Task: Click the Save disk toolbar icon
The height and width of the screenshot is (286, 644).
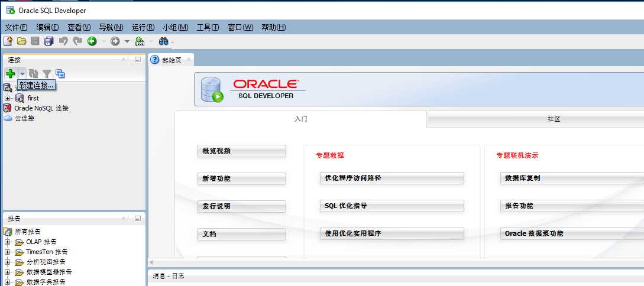Action: [x=35, y=41]
